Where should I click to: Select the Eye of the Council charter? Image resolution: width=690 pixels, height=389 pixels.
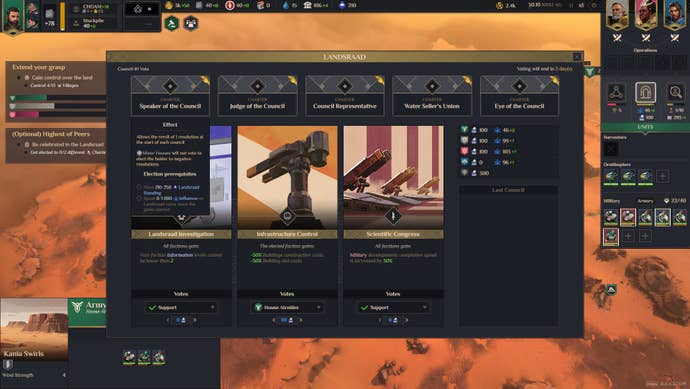[x=519, y=96]
